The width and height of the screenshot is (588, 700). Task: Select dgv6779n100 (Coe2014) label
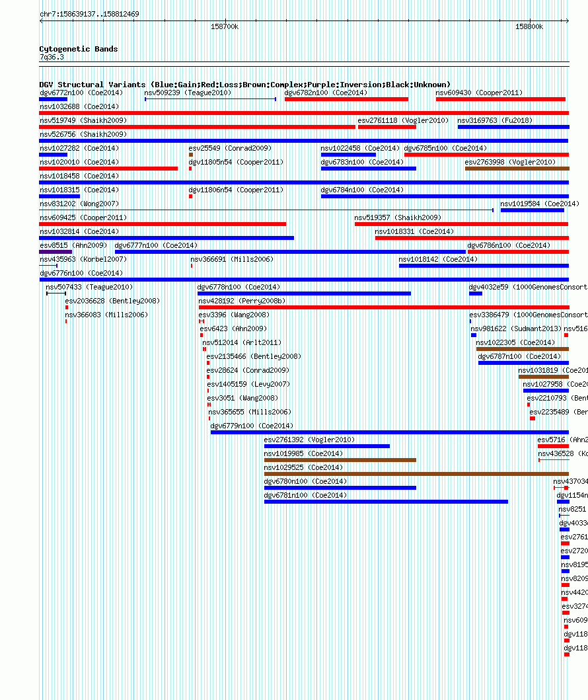252,425
